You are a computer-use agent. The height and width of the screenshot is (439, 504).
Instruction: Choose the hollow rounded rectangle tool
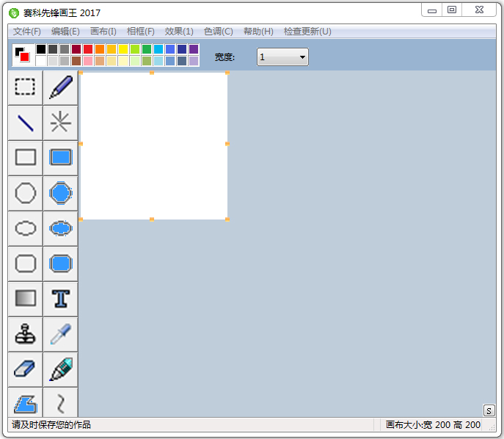(x=26, y=264)
